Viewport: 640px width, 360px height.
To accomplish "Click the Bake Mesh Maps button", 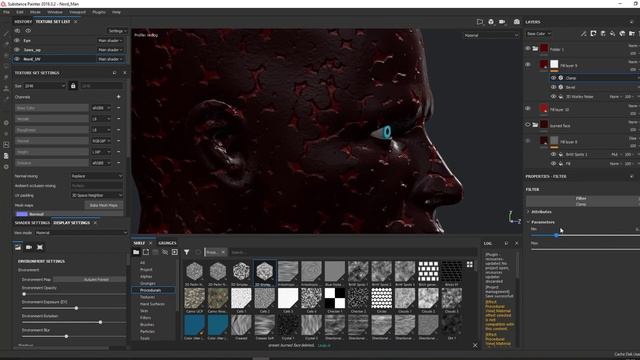I will (x=104, y=205).
